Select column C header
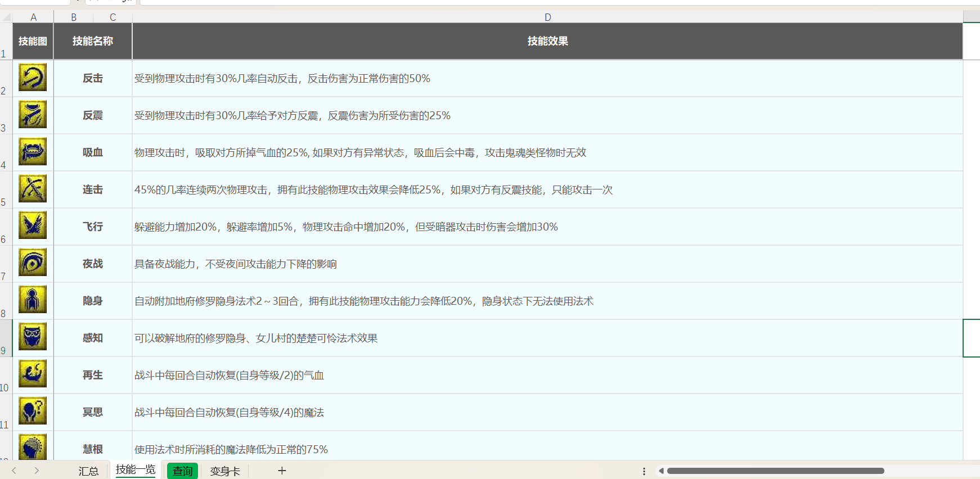 point(113,17)
